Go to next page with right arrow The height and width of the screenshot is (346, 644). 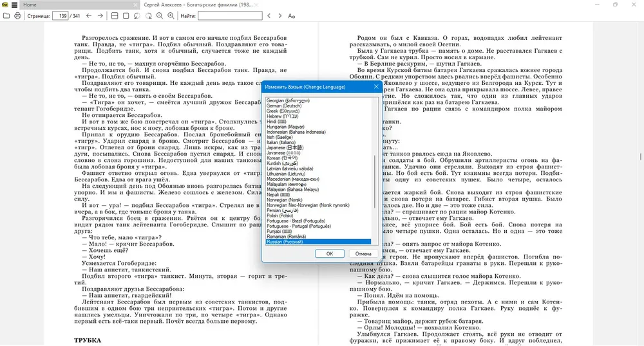pyautogui.click(x=100, y=16)
